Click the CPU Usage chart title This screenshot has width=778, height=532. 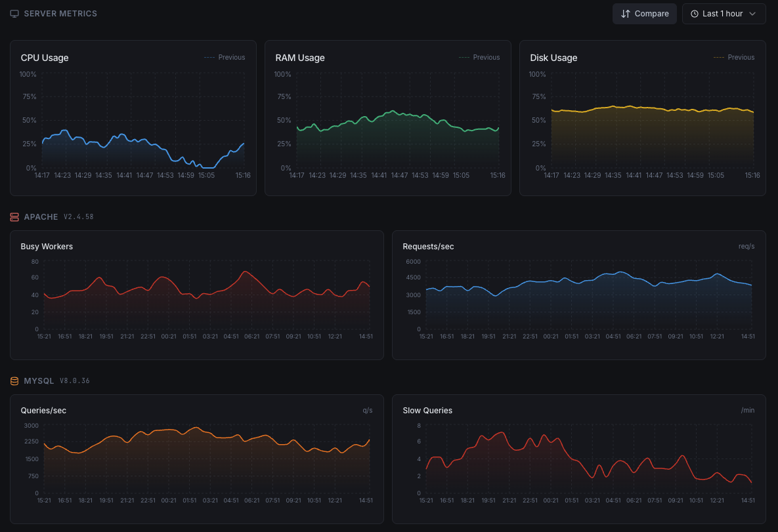coord(44,58)
